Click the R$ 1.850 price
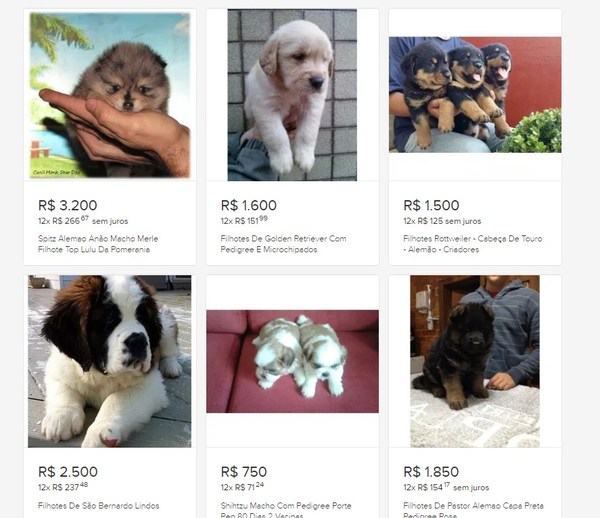The image size is (600, 518). click(x=432, y=471)
